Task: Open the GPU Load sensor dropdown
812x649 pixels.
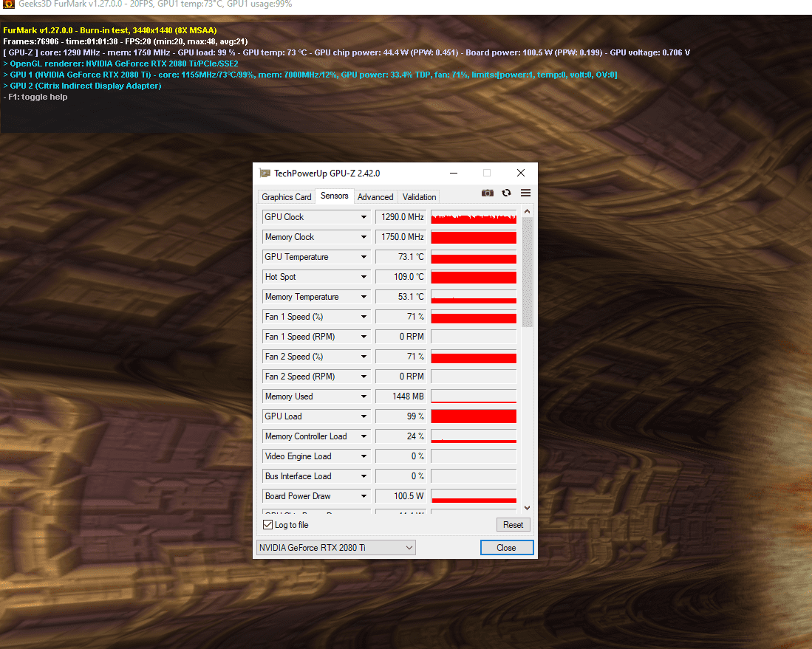Action: (364, 416)
